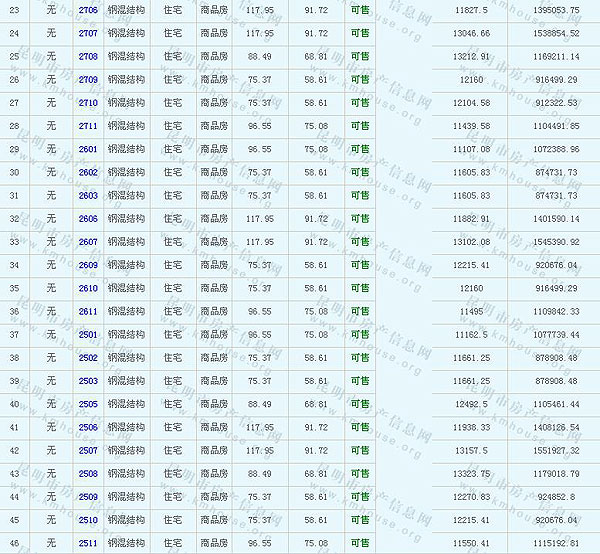The width and height of the screenshot is (600, 554).
Task: Open the 2709 unit link
Action: coord(88,79)
